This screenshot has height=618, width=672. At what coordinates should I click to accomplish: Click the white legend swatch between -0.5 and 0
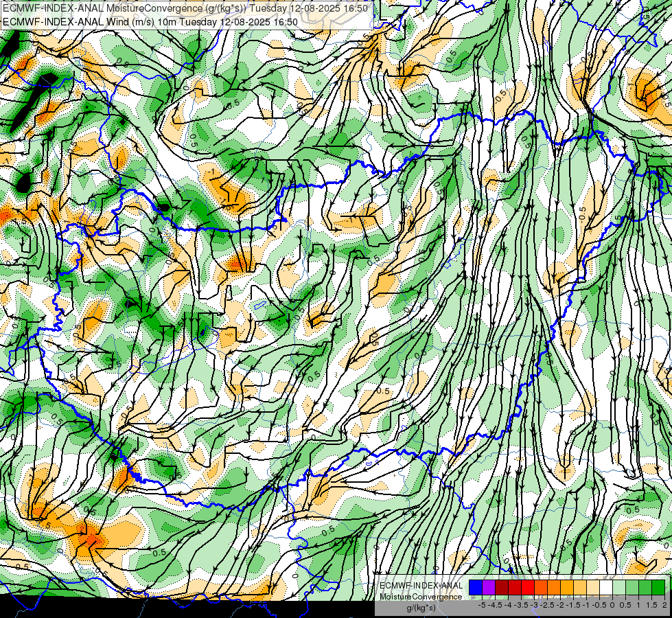tap(606, 587)
